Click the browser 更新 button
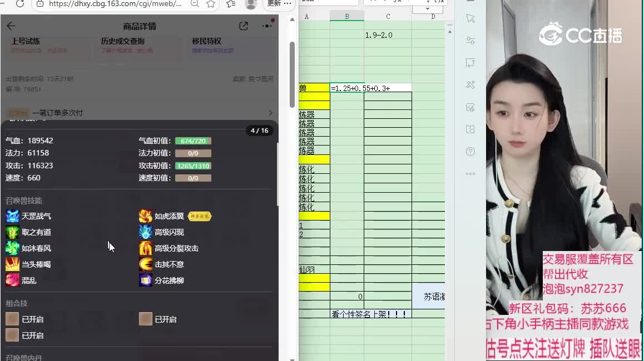Image resolution: width=644 pixels, height=361 pixels. click(x=275, y=3)
